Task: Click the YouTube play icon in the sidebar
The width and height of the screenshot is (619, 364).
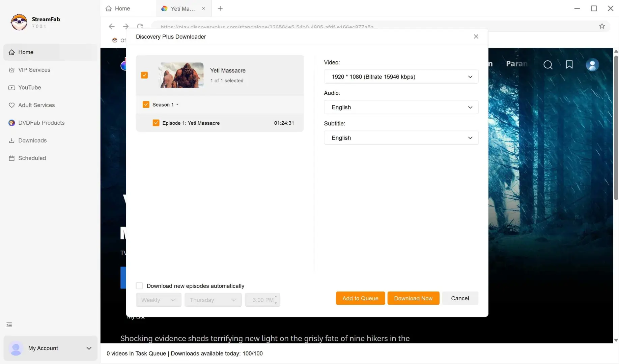Action: click(11, 88)
